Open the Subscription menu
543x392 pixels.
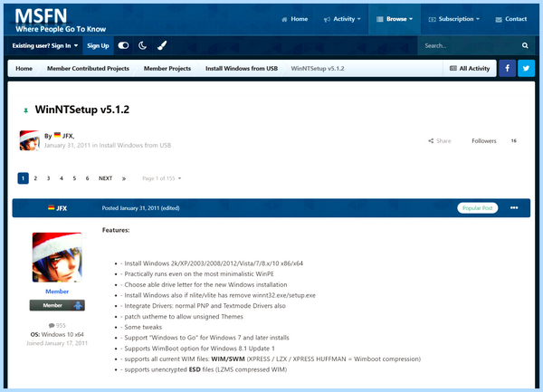click(x=454, y=19)
